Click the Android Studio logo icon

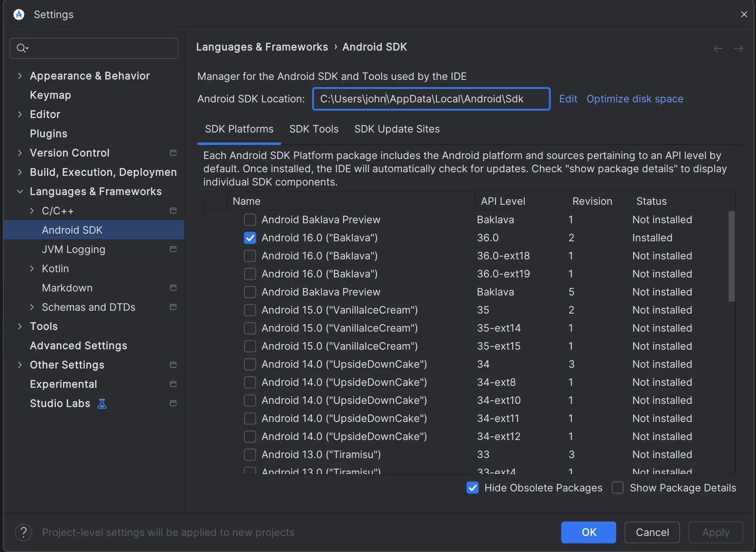pos(19,14)
